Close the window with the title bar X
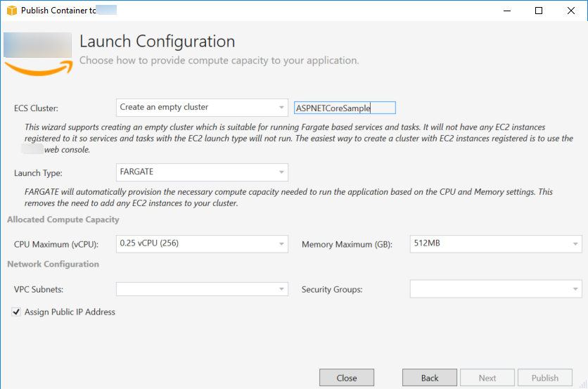Screen dimensions: 588x389 [570, 11]
